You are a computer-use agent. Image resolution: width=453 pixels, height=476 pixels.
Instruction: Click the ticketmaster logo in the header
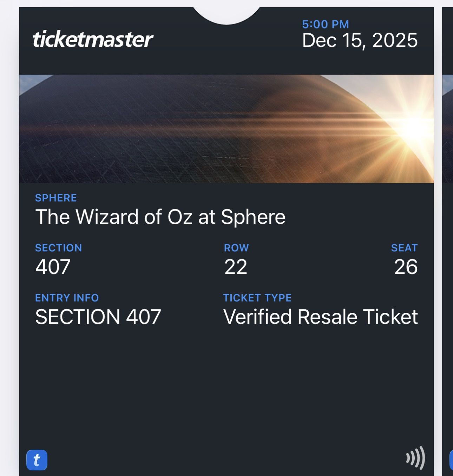pos(93,39)
